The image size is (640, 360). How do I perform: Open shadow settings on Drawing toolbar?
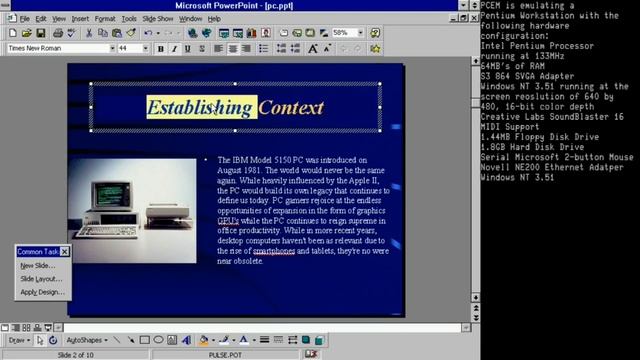tap(306, 340)
